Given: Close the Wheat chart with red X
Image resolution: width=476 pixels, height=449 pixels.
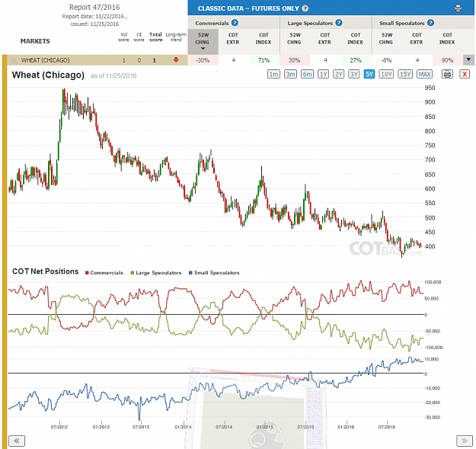Looking at the screenshot, I should click(x=465, y=74).
